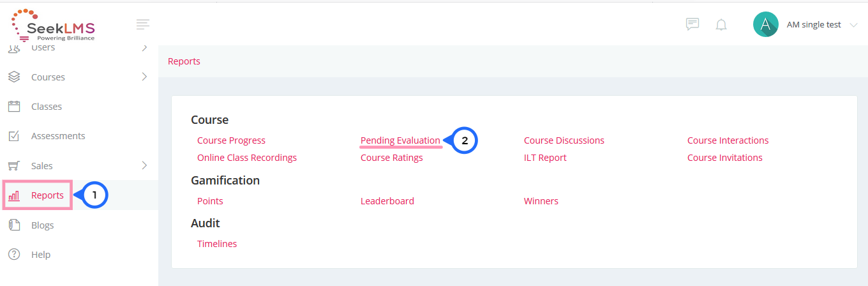
Task: Click the SeekLMS logo
Action: coord(54,26)
